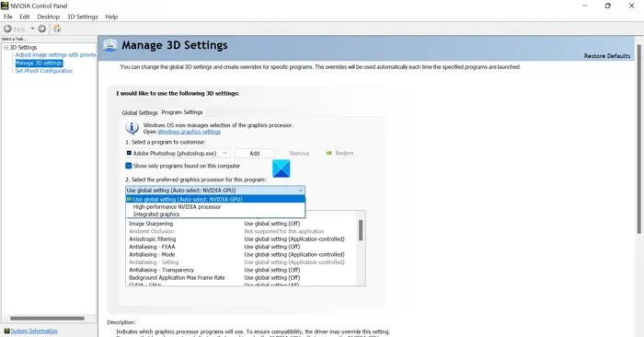This screenshot has height=337, width=644.
Task: Select Adjust image settings with preview
Action: (55, 55)
